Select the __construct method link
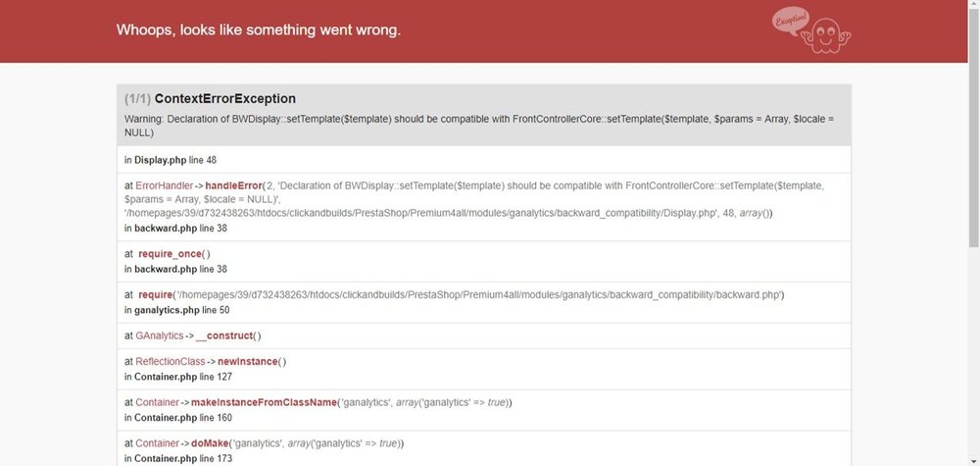980x466 pixels. pyautogui.click(x=223, y=336)
